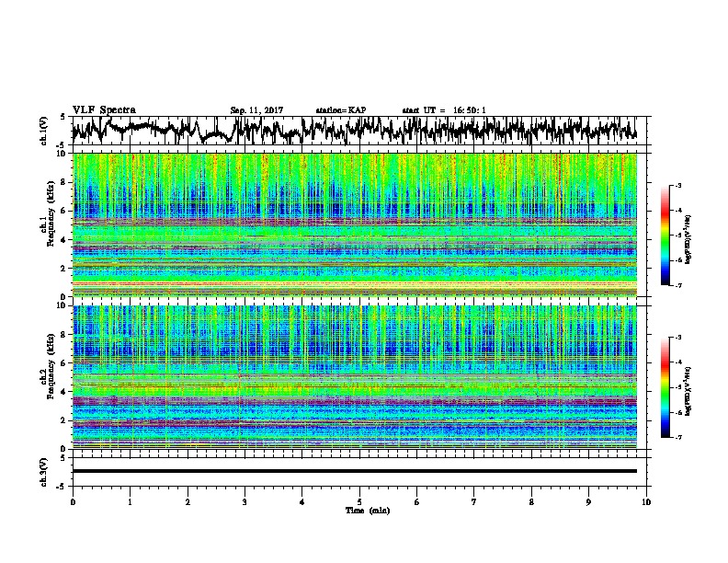Click the 'VLF Spectra' title text
This screenshot has width=728, height=563.
coord(104,110)
